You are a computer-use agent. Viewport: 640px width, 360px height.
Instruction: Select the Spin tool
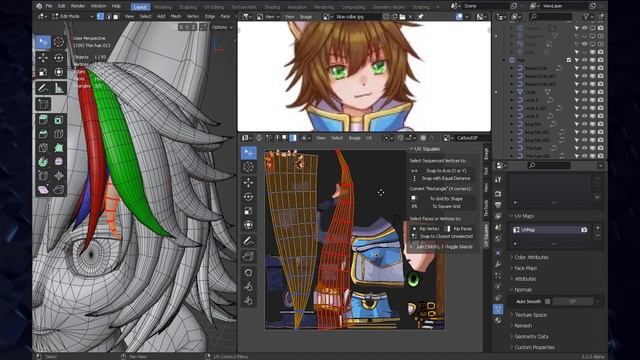pyautogui.click(x=43, y=162)
